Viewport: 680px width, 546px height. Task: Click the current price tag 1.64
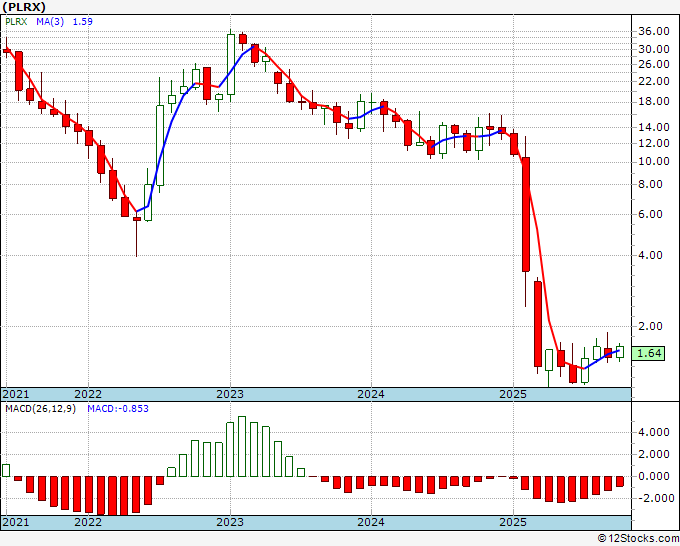pyautogui.click(x=648, y=353)
